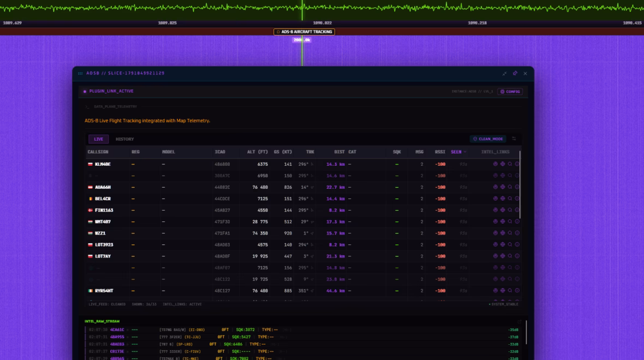Click the 22.7 km distance value
The width and height of the screenshot is (644, 360).
pos(336,187)
